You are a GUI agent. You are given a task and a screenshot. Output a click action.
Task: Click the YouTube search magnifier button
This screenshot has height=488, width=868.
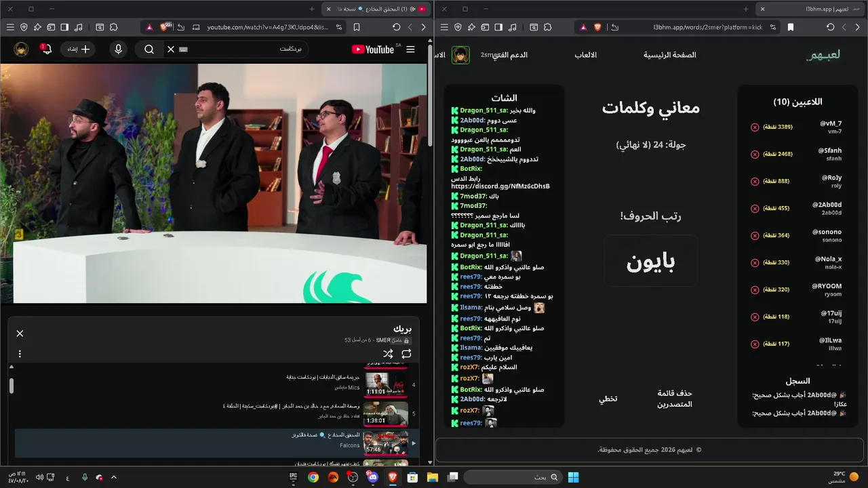coord(149,49)
